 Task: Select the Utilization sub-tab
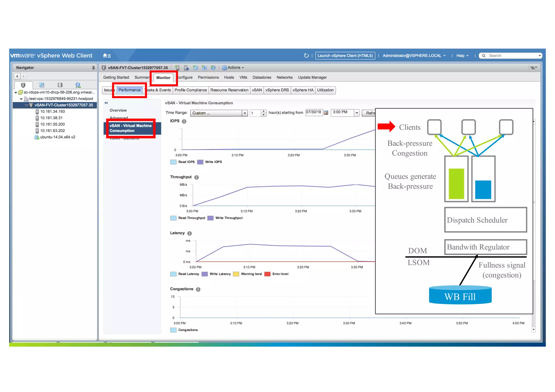click(325, 90)
